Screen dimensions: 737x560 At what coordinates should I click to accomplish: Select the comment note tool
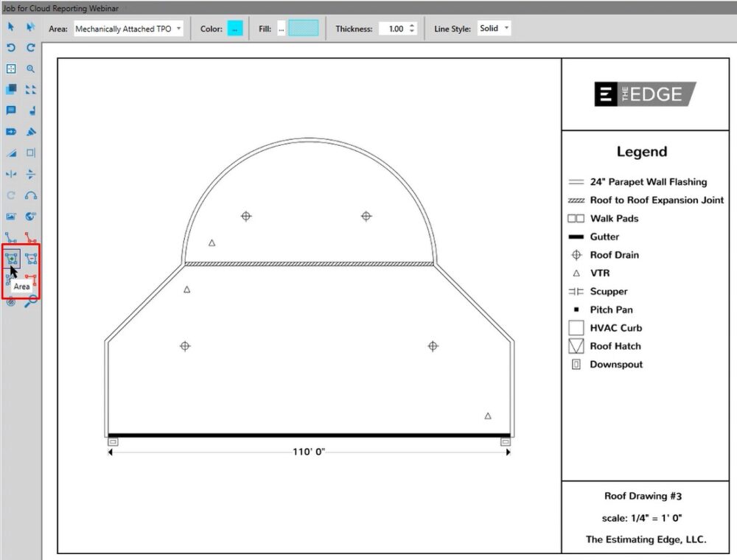pos(11,111)
